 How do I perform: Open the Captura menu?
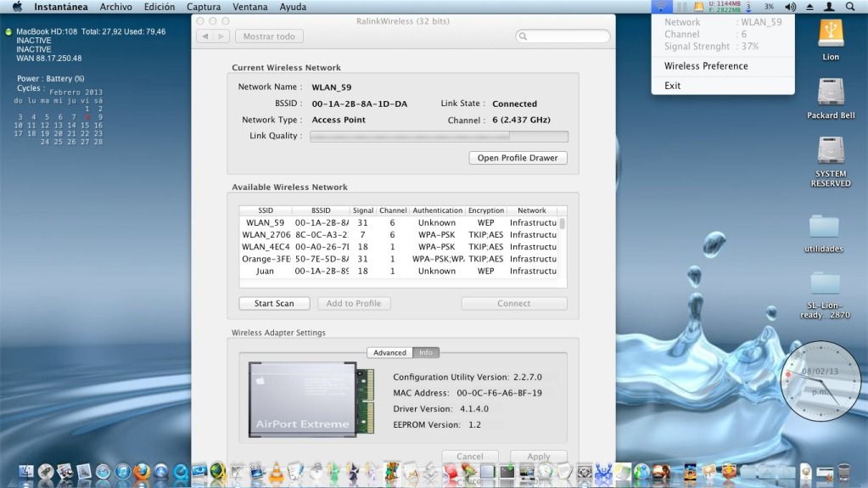pyautogui.click(x=204, y=7)
